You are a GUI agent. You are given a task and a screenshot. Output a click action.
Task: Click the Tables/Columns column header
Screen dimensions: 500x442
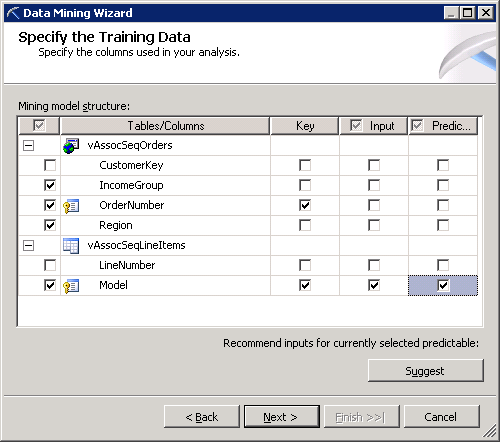[165, 126]
